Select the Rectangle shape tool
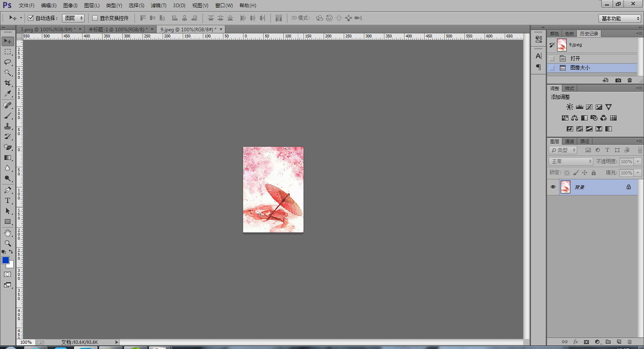The width and height of the screenshot is (644, 349). [x=8, y=222]
